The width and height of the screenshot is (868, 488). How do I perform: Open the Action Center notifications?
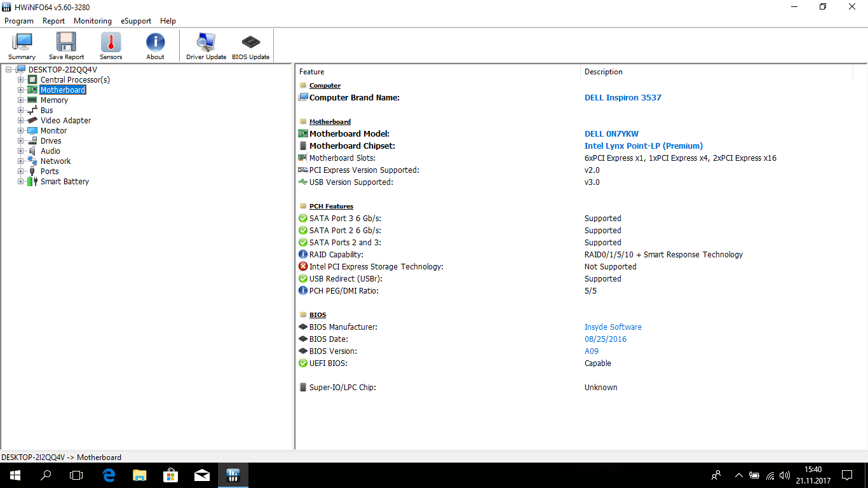pos(847,475)
